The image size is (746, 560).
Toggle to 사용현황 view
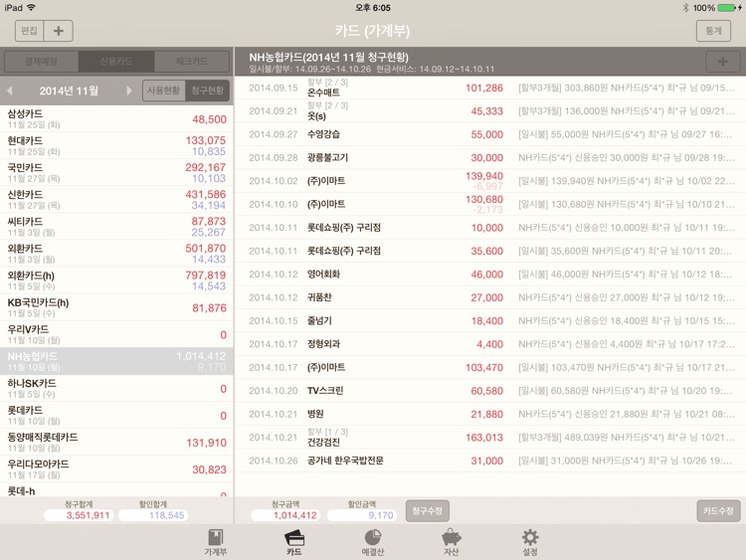point(164,91)
